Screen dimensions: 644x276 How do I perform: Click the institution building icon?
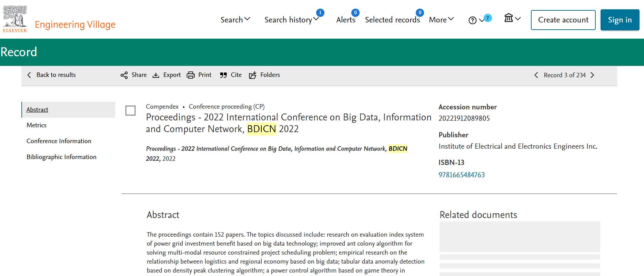click(509, 18)
